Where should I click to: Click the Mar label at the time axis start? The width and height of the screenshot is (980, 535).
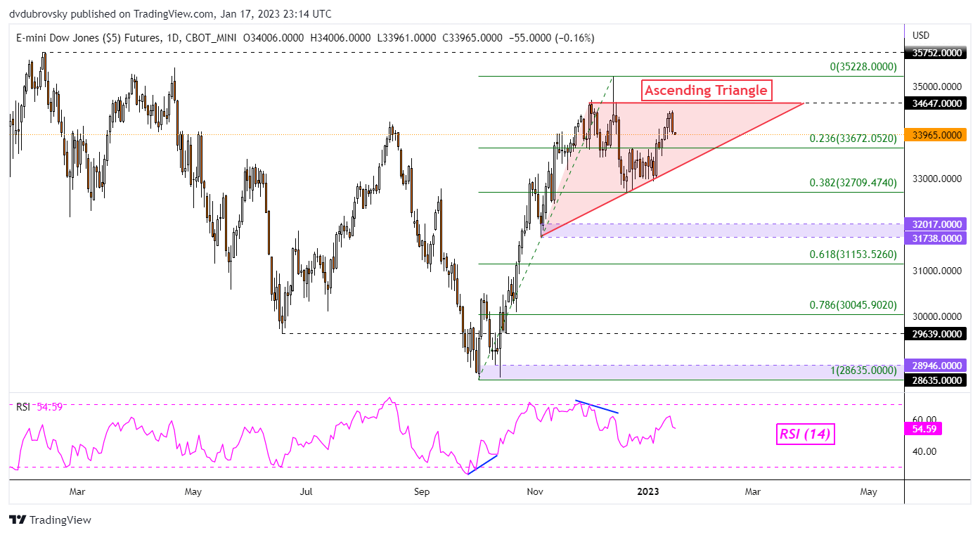77,492
